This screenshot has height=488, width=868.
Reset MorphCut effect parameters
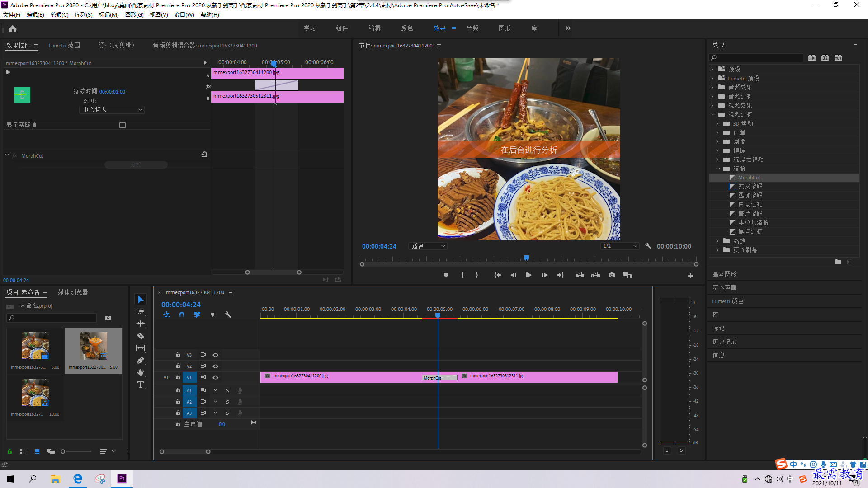[204, 155]
